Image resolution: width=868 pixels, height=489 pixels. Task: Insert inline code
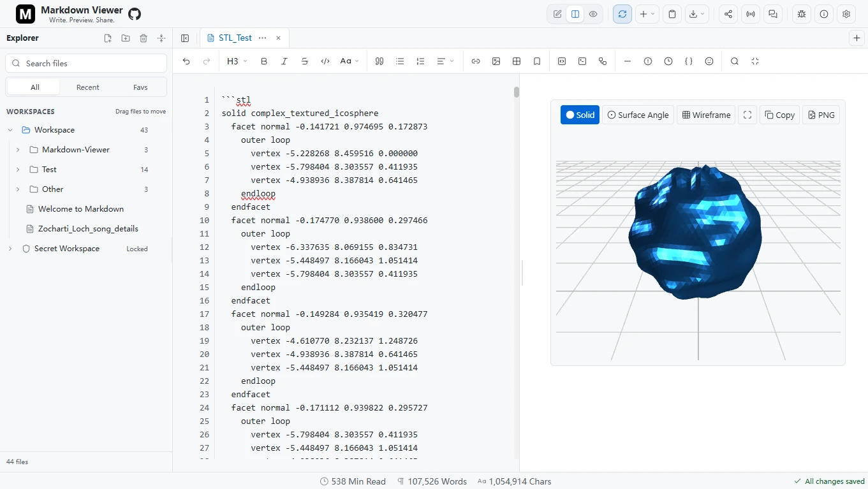(325, 61)
